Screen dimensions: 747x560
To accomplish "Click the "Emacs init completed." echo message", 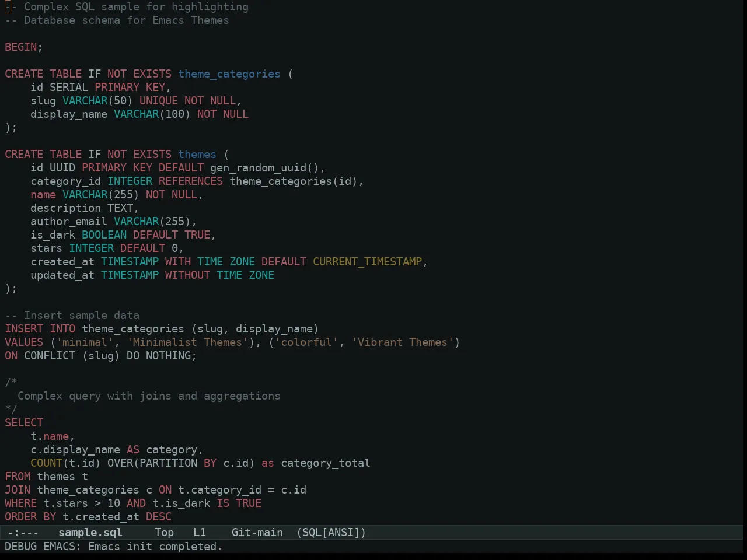I will [155, 547].
